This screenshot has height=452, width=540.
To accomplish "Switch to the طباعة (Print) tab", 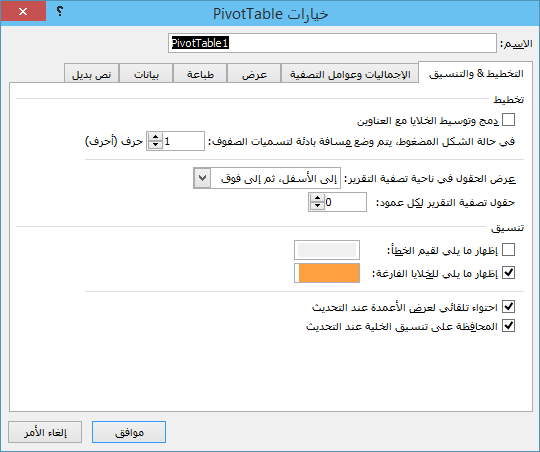I will point(200,74).
